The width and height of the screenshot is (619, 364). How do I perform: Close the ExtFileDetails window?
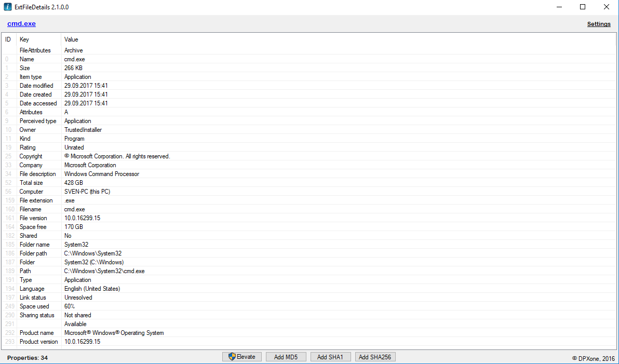pyautogui.click(x=607, y=7)
